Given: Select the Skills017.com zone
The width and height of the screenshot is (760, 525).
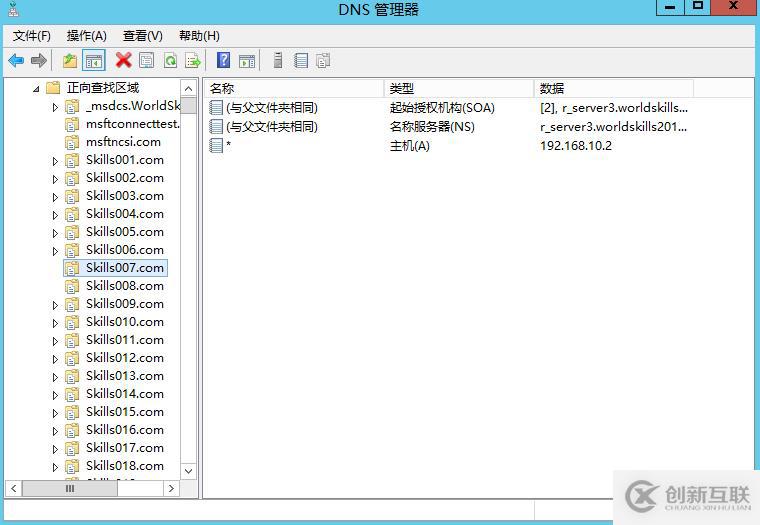Looking at the screenshot, I should (125, 447).
